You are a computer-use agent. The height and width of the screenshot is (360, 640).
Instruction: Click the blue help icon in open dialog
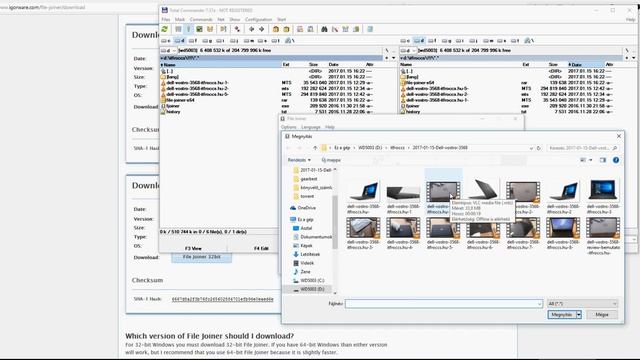point(616,160)
